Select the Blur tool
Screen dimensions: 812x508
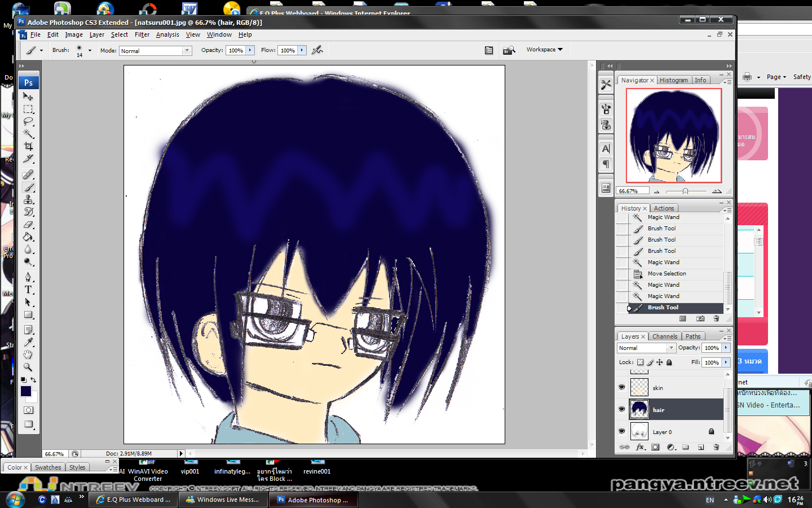click(28, 249)
